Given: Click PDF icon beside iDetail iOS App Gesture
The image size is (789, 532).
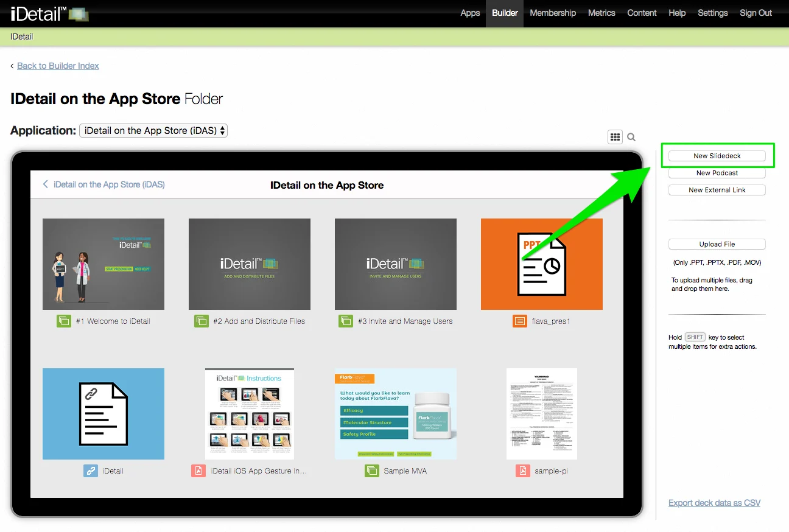Looking at the screenshot, I should coord(198,471).
